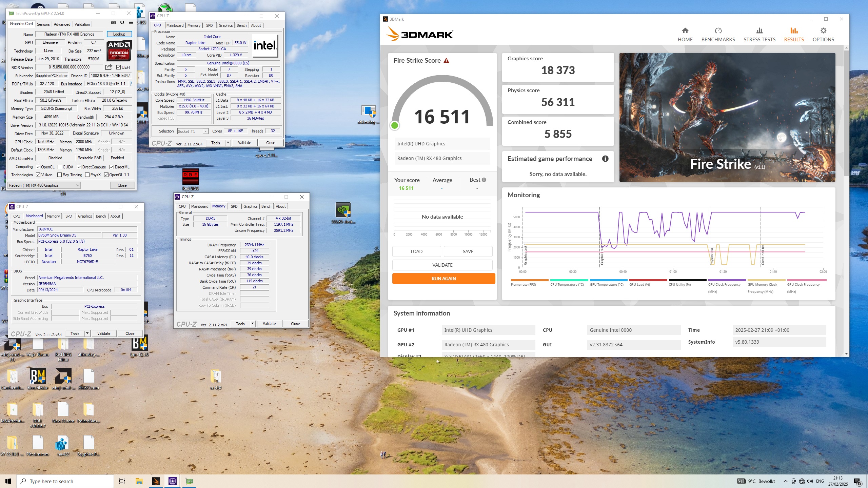Image resolution: width=868 pixels, height=488 pixels.
Task: Toggle the OpenCL checkbox
Action: tap(38, 167)
